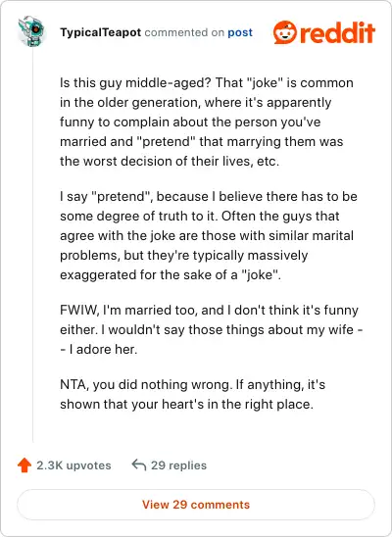Click the 2.3K upvotes count

[73, 465]
